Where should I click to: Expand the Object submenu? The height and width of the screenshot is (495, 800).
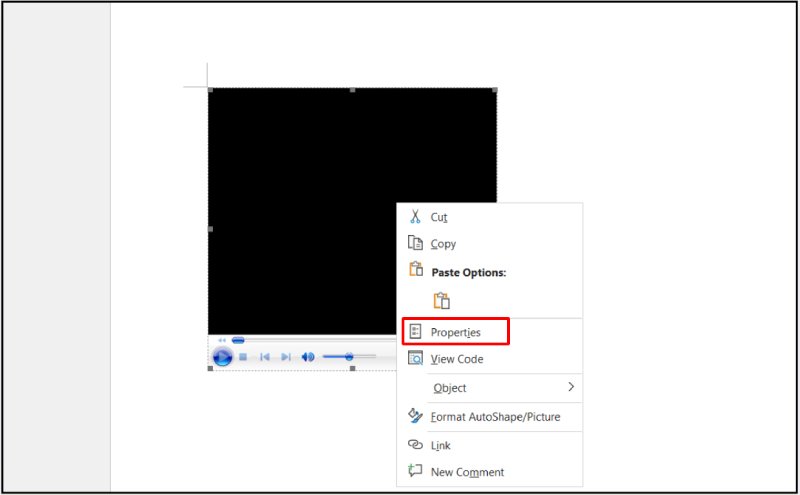pos(450,388)
